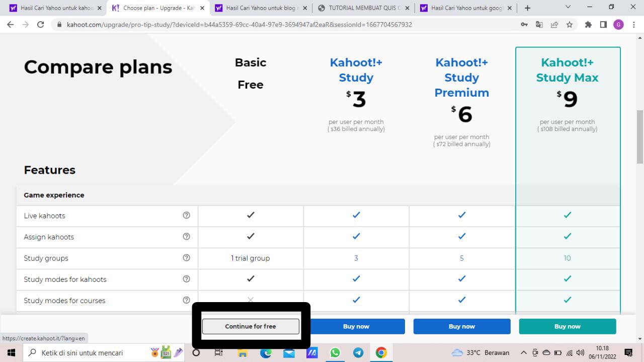Image resolution: width=644 pixels, height=362 pixels.
Task: Open the Windows notification center
Action: pos(628,352)
